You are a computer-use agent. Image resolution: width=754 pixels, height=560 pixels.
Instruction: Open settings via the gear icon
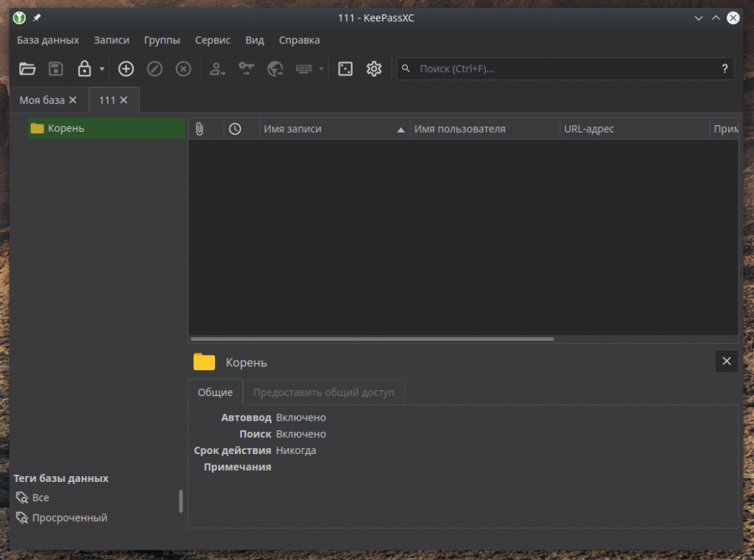point(374,69)
